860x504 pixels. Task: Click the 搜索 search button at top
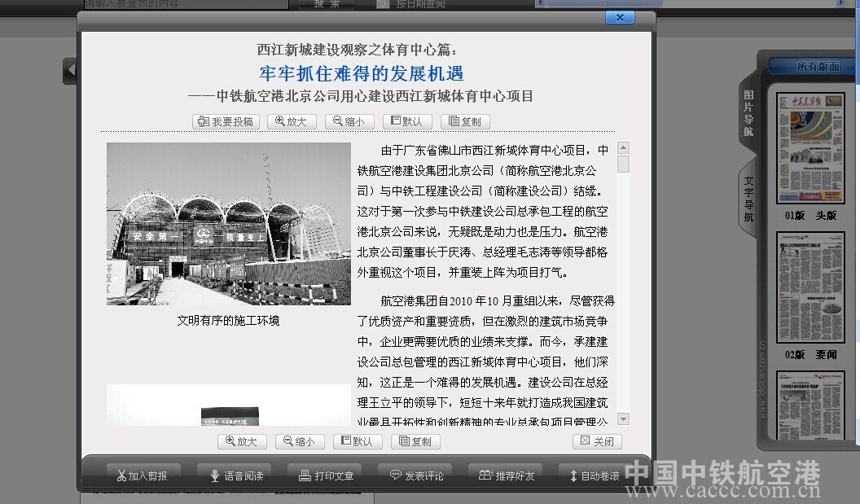click(327, 4)
